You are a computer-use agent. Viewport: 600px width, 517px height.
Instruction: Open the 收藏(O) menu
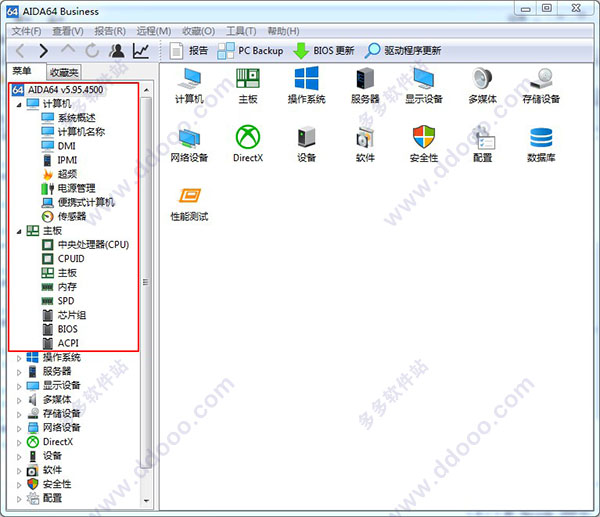click(198, 31)
